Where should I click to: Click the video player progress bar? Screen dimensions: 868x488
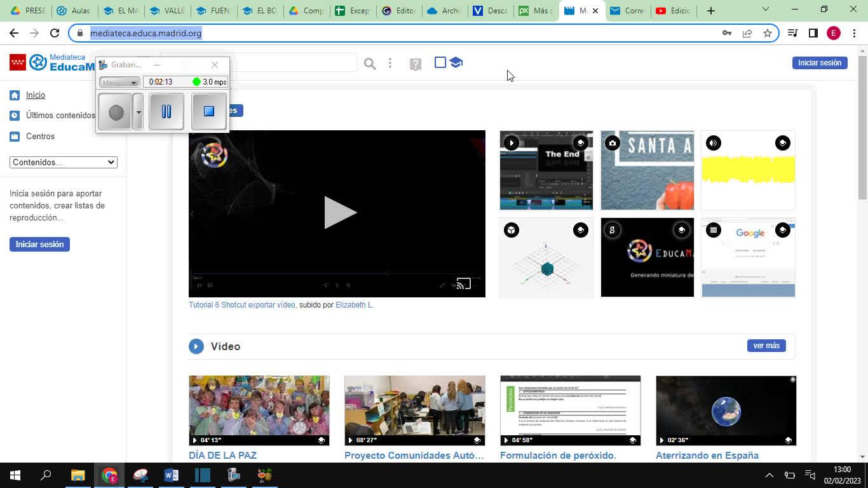click(337, 274)
